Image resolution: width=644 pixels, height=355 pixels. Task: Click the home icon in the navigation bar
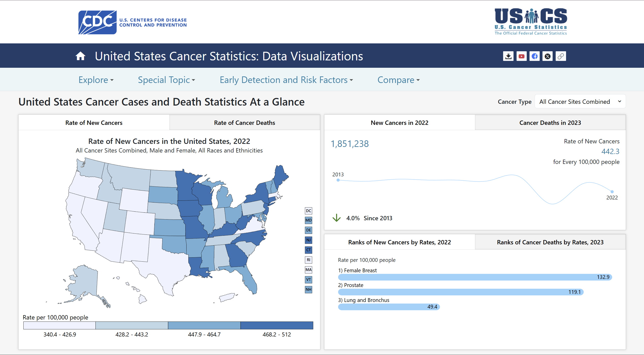80,56
